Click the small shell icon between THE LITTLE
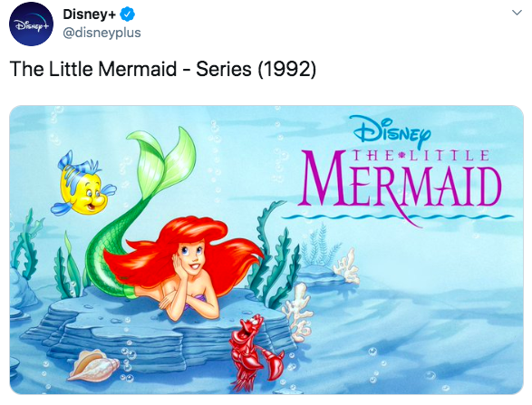The image size is (532, 405). coord(402,156)
